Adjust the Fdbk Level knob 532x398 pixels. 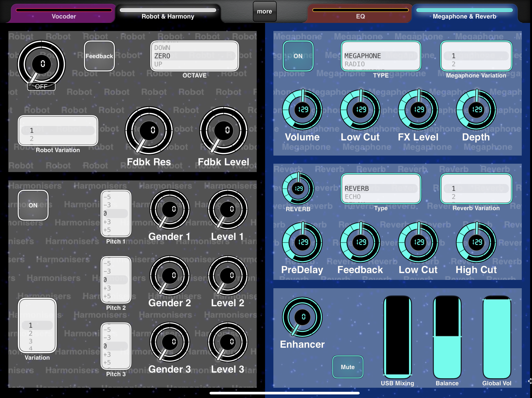pos(223,130)
